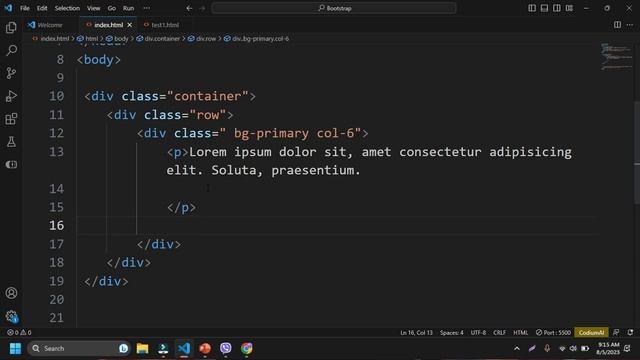The height and width of the screenshot is (360, 640).
Task: Change language mode via HTML
Action: coord(520,333)
